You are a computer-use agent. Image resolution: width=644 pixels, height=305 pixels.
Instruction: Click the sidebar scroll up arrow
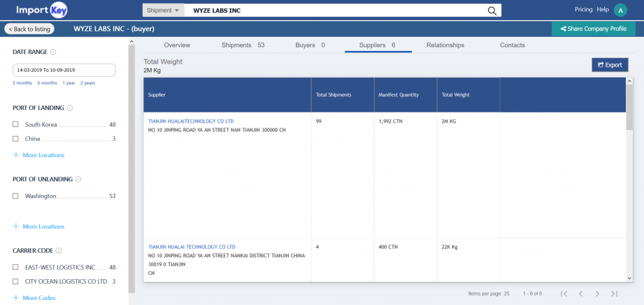131,42
